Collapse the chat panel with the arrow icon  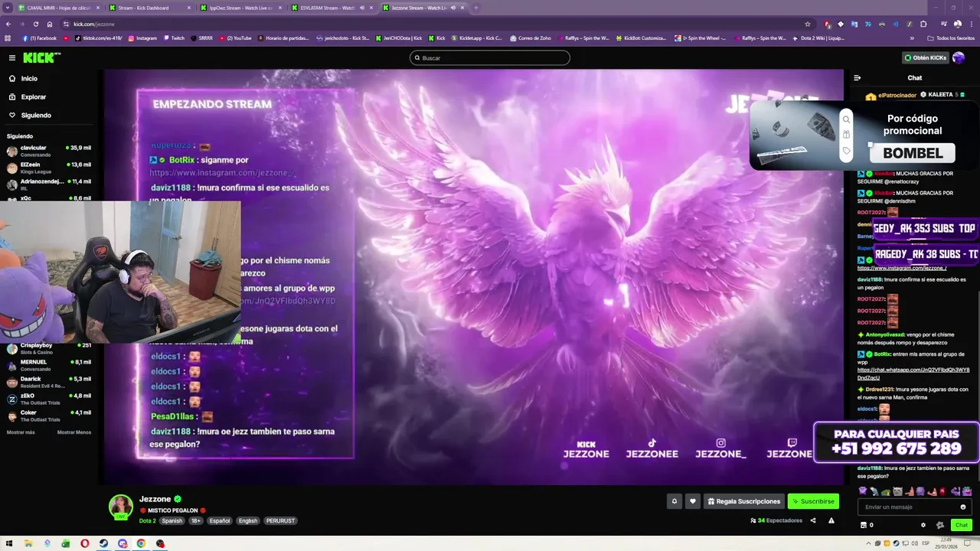click(x=857, y=78)
